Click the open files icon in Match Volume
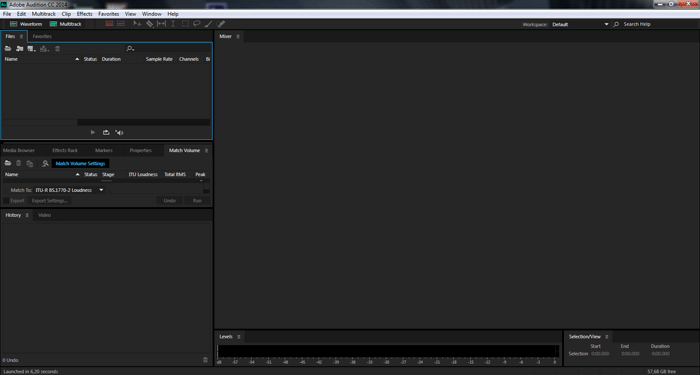 pos(8,163)
